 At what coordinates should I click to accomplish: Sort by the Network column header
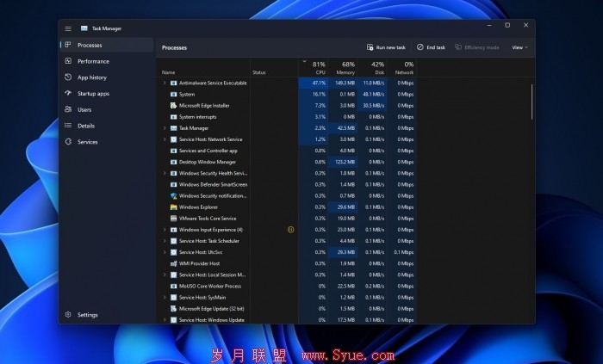401,68
